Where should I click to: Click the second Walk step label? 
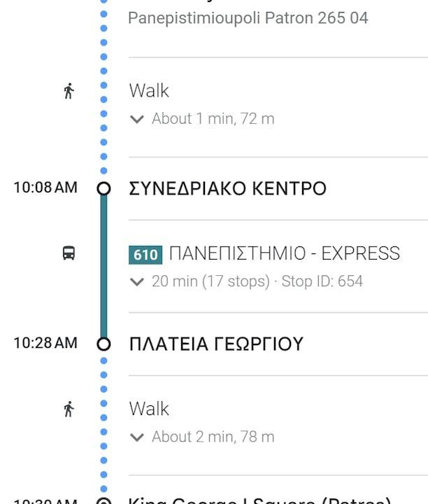(149, 409)
